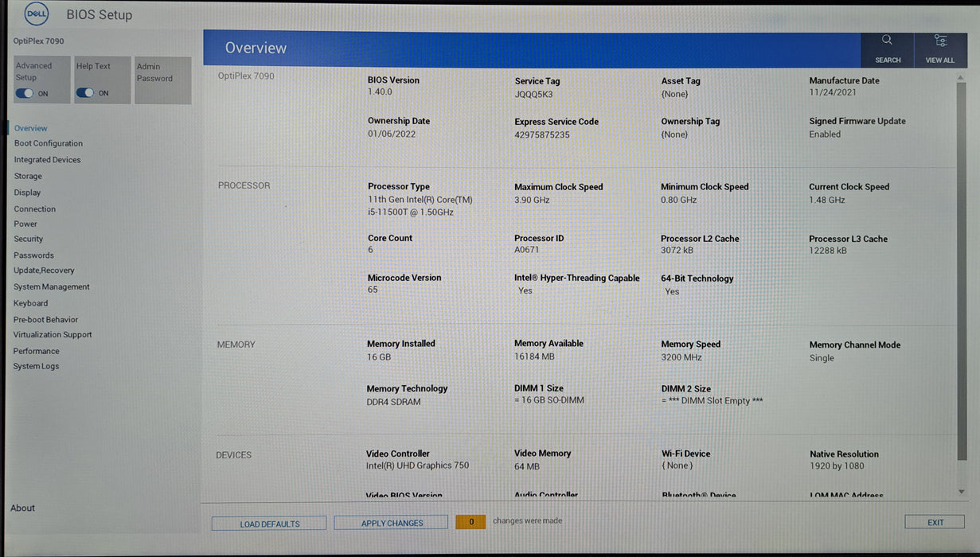Click the scrollbar down arrow
This screenshot has width=980, height=557.
962,492
